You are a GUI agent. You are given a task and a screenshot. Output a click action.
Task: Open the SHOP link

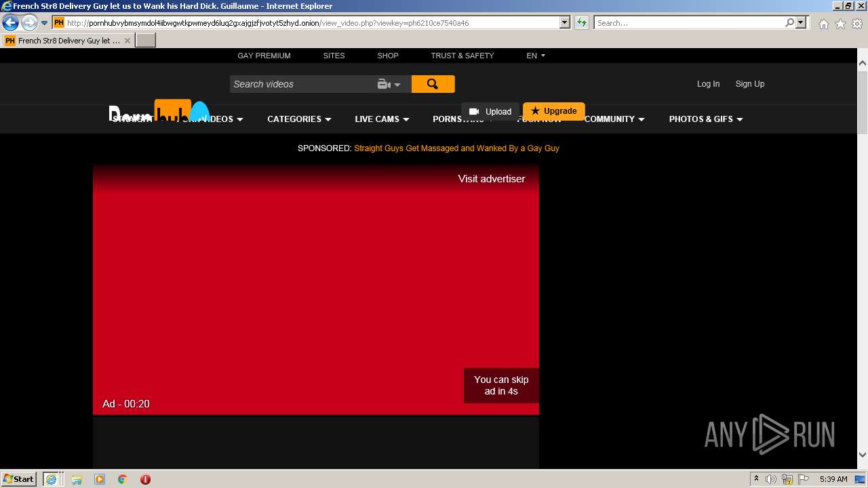(388, 56)
